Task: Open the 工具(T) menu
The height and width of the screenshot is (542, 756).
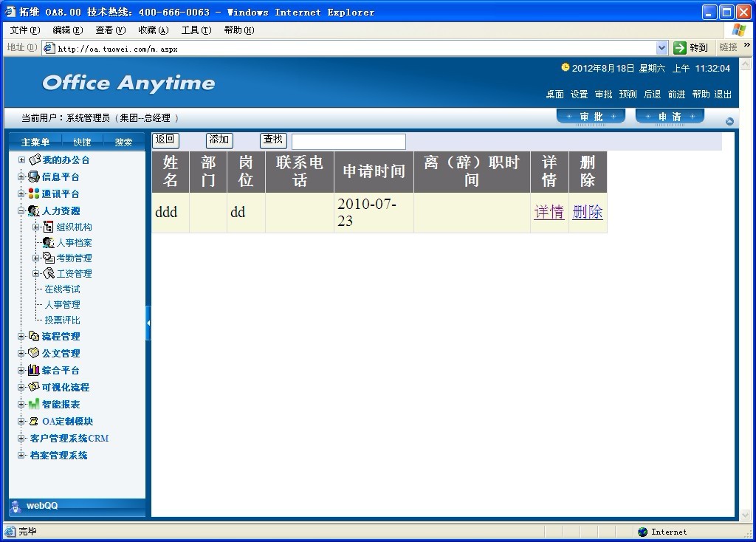Action: coord(196,30)
